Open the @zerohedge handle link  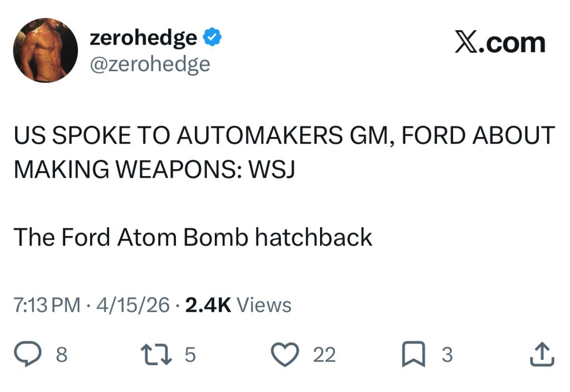150,64
